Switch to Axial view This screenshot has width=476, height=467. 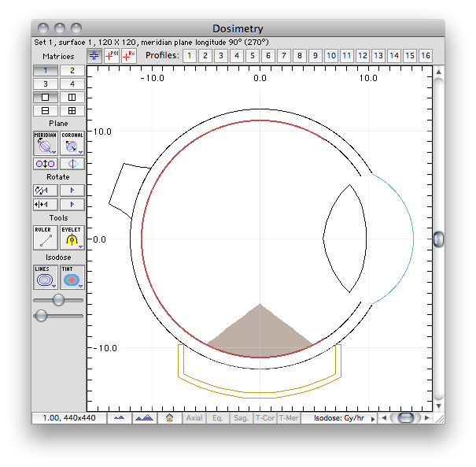pos(194,418)
